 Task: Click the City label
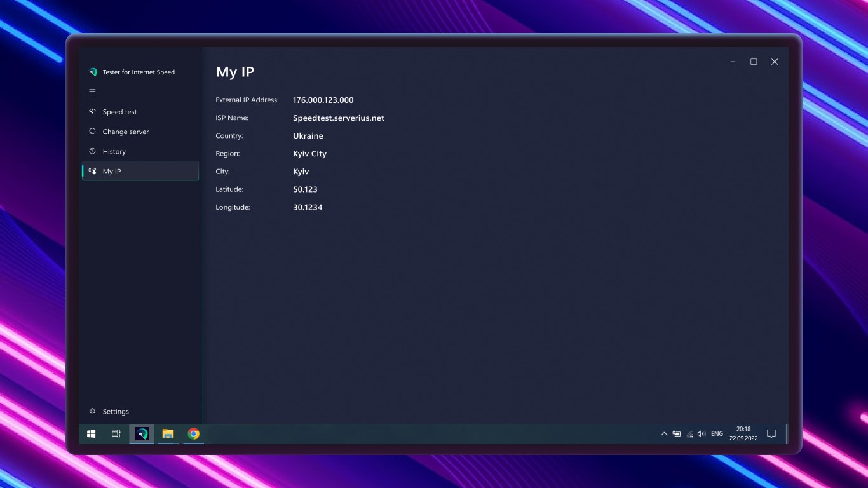click(223, 172)
